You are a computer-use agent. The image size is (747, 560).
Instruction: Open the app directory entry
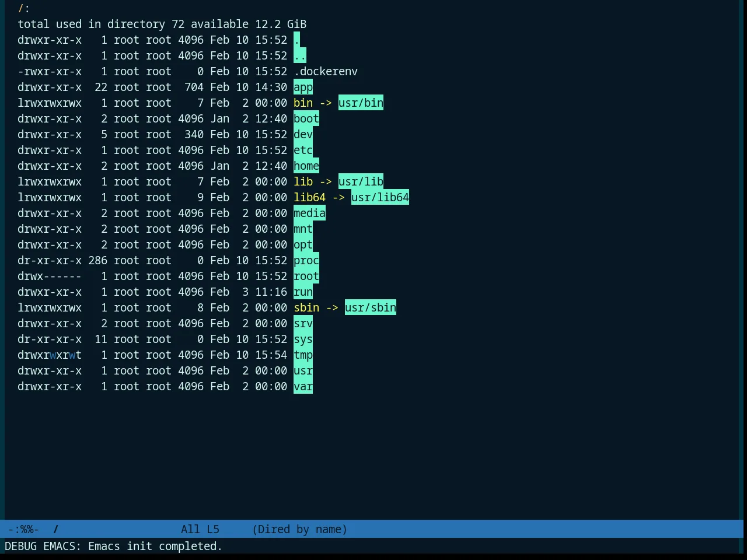[x=303, y=87]
